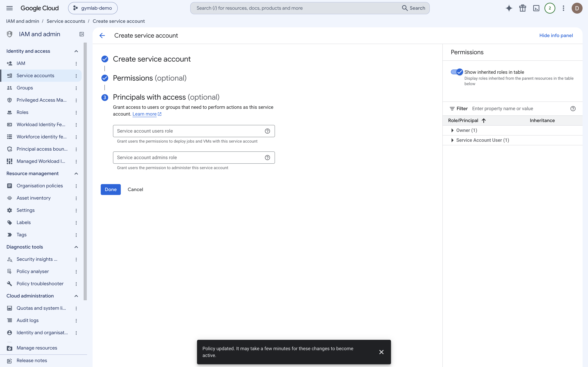588x367 pixels.
Task: Open the top bar three-dot settings menu
Action: pyautogui.click(x=563, y=8)
